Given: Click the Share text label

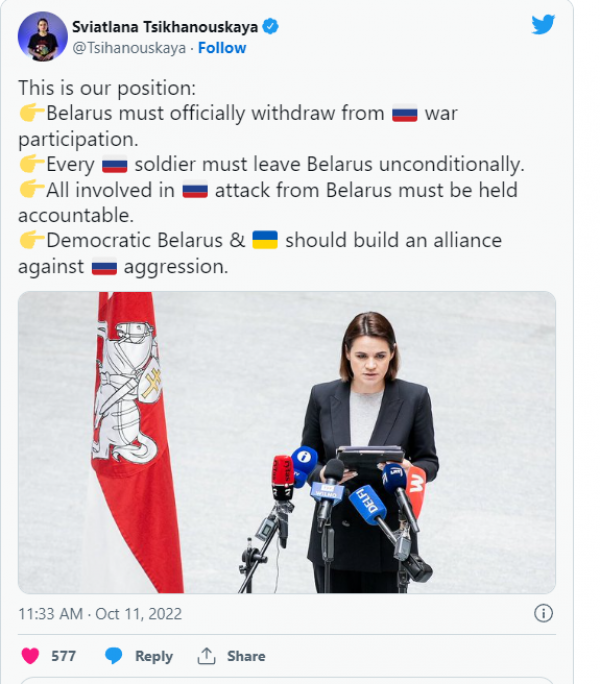Looking at the screenshot, I should pyautogui.click(x=246, y=656).
